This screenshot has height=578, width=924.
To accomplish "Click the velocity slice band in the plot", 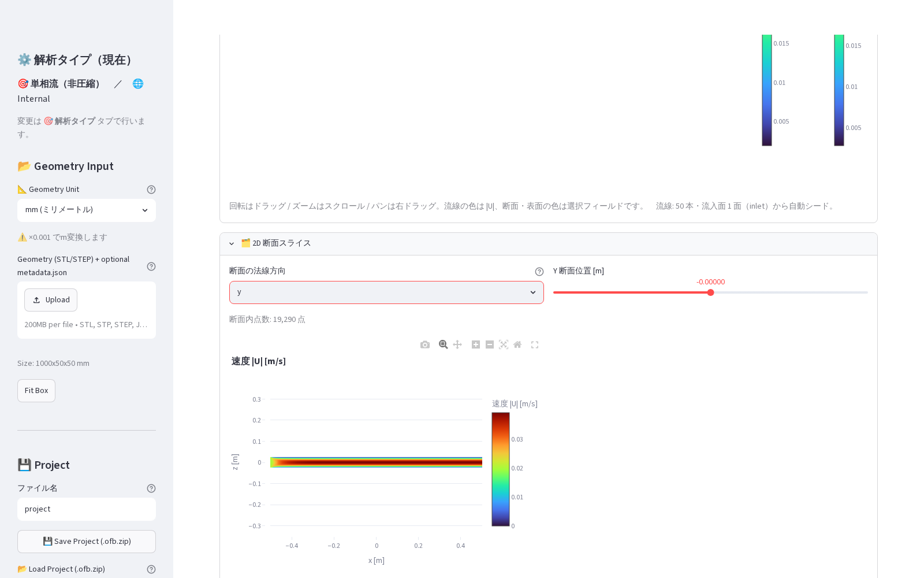I will tap(376, 462).
